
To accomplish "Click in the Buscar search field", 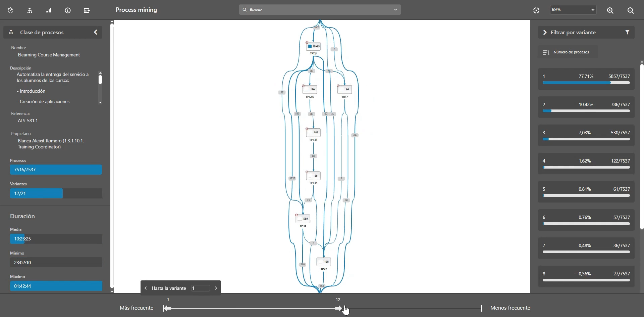I will pyautogui.click(x=320, y=10).
